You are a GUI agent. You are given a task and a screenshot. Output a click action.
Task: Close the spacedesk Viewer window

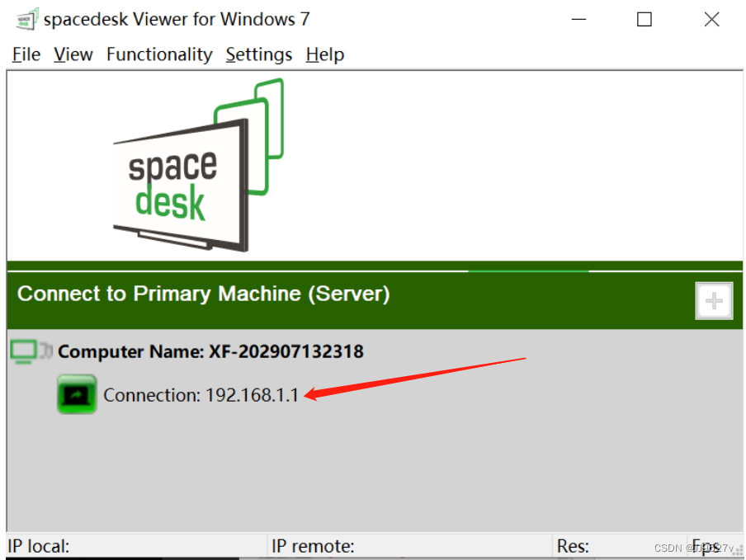tap(711, 20)
